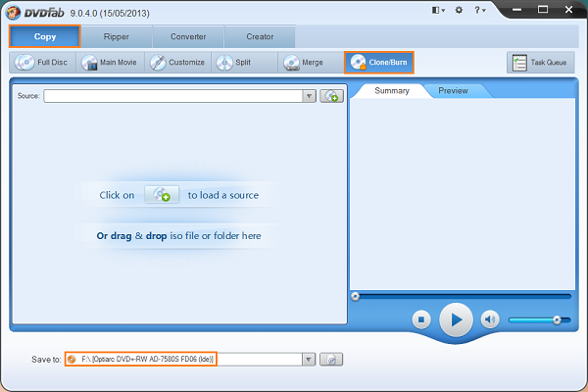Open the skin layout menu in title bar
This screenshot has height=392, width=588.
[x=438, y=10]
